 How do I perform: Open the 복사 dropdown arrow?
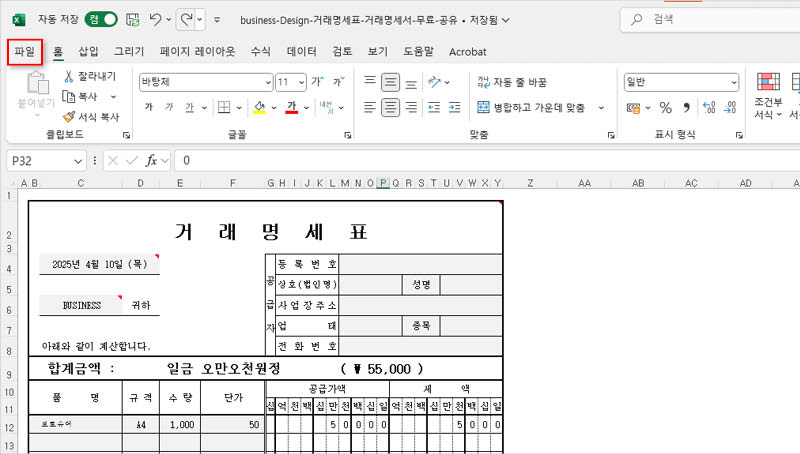(x=113, y=96)
